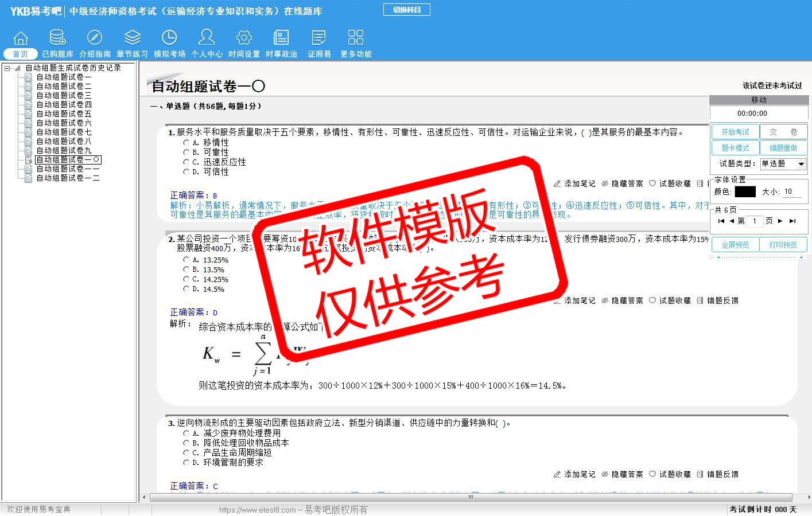The image size is (812, 516).
Task: Open 模拟考场 clock icon
Action: 169,38
